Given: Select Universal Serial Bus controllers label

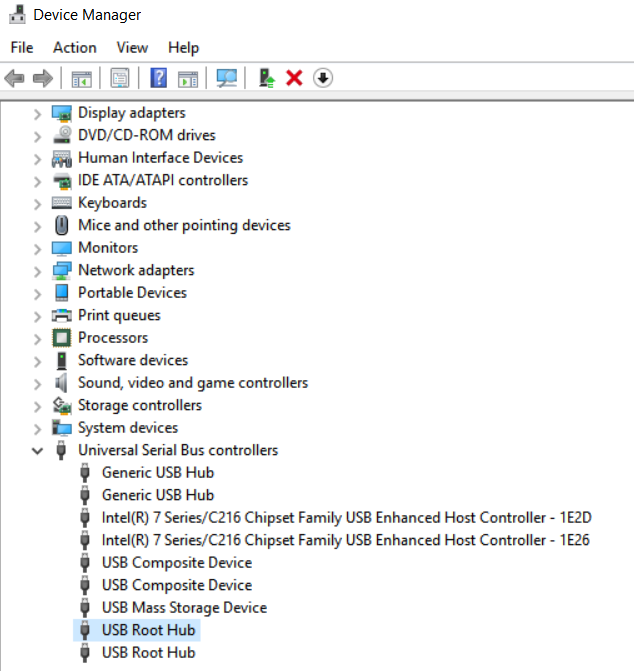Looking at the screenshot, I should (178, 451).
